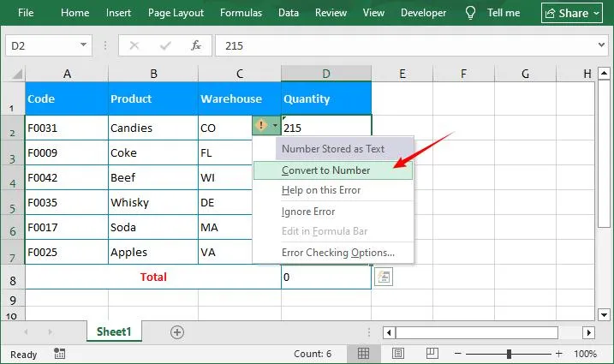
Task: Click the Warehouse header cell
Action: pyautogui.click(x=240, y=98)
